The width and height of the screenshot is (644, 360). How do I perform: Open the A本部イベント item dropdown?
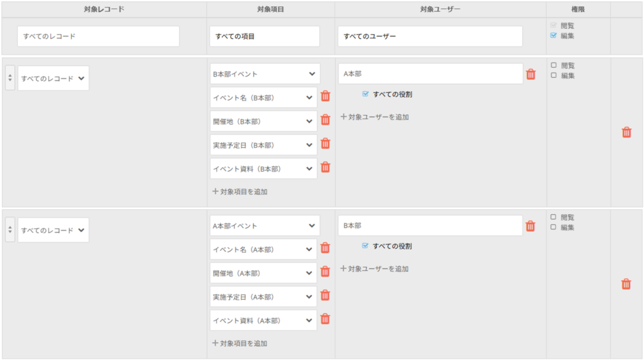[265, 226]
